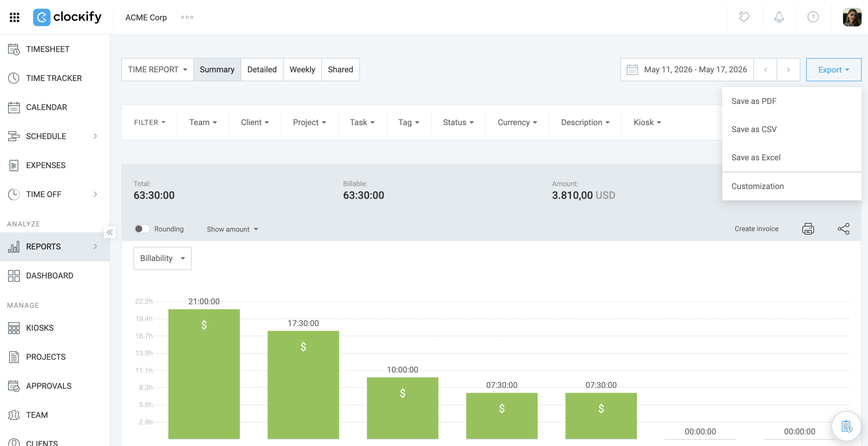Switch to the Detailed tab
868x446 pixels.
262,70
